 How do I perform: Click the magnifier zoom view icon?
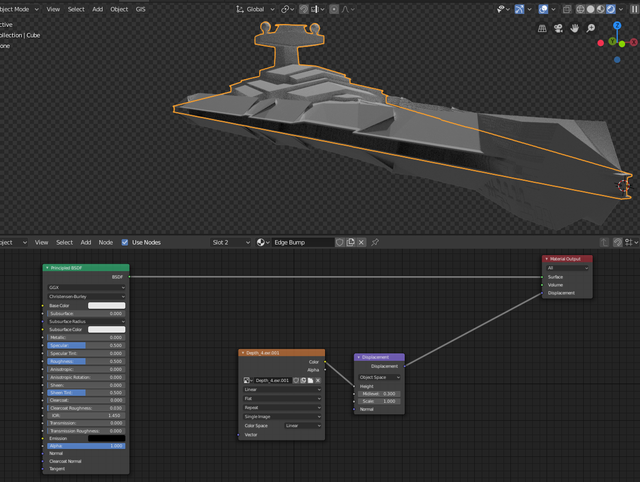click(591, 28)
